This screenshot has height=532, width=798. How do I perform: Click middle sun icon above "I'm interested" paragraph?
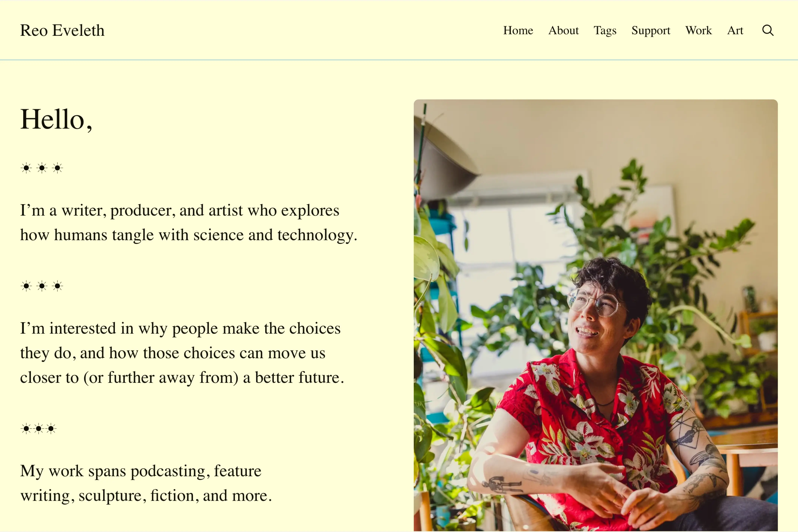42,286
